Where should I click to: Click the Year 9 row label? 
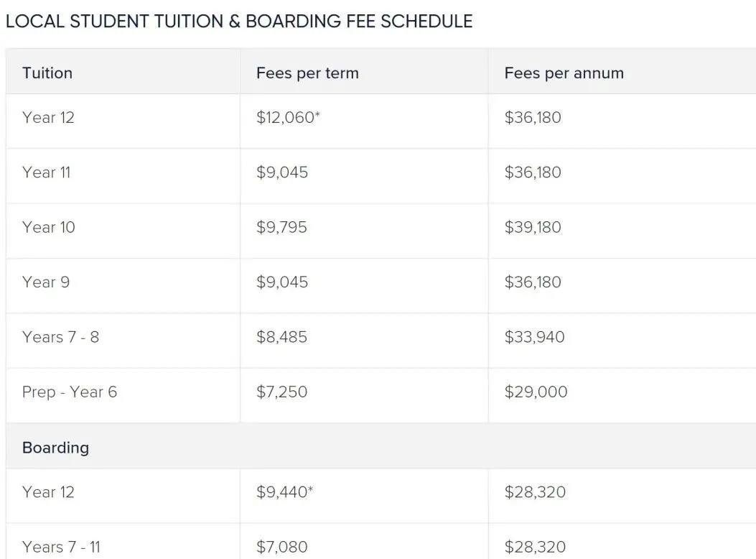[46, 282]
